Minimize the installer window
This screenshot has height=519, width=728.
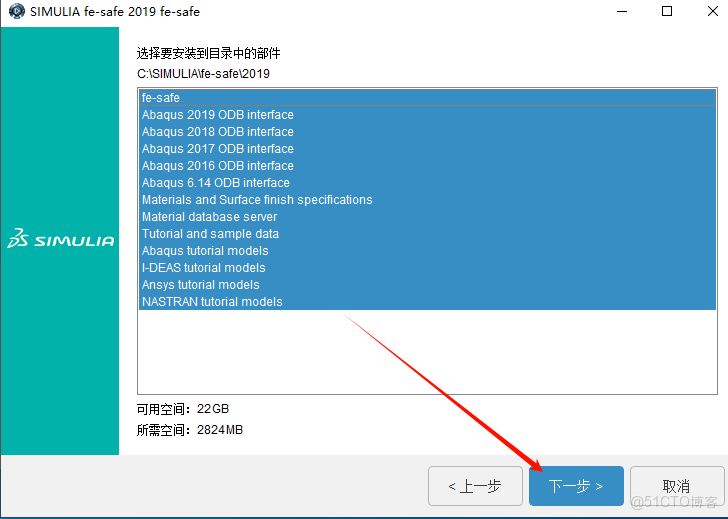[622, 11]
